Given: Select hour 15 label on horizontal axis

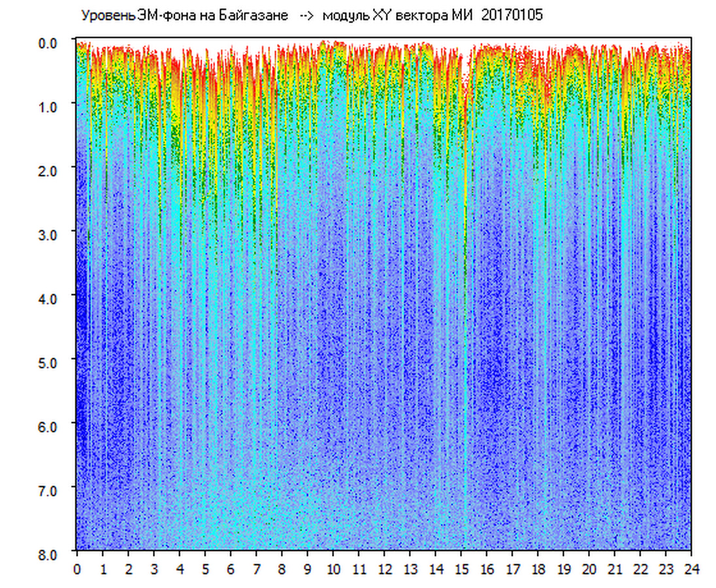Looking at the screenshot, I should pos(461,569).
